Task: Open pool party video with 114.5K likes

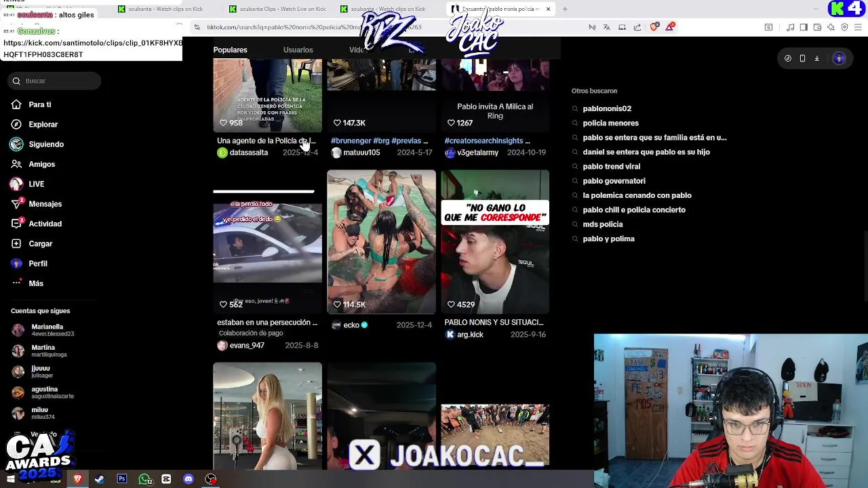Action: (381, 242)
